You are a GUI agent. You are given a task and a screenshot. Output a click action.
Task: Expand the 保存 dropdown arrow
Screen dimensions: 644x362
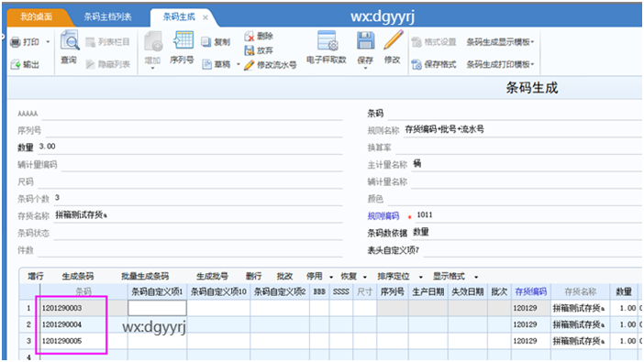365,69
